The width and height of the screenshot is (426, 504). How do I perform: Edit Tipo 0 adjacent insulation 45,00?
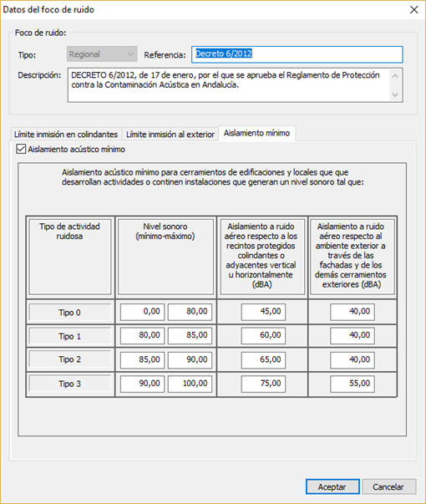pos(263,312)
